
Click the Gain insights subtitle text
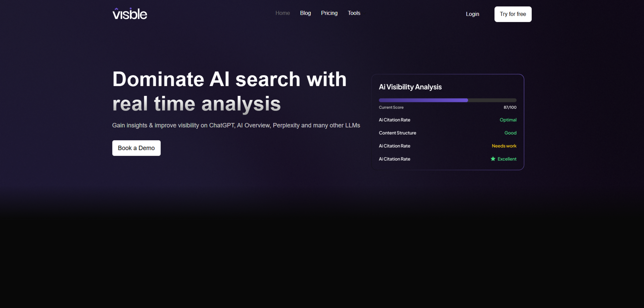pos(236,125)
